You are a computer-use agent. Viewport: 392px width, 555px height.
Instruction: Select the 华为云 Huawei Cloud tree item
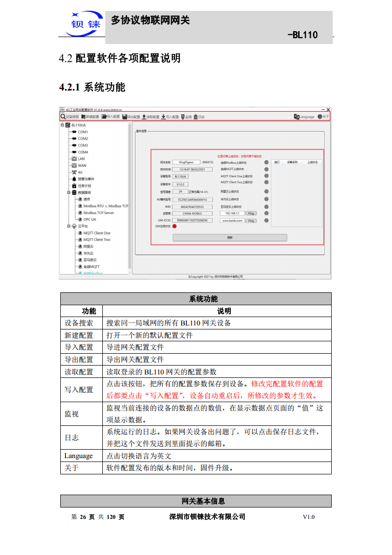[86, 253]
